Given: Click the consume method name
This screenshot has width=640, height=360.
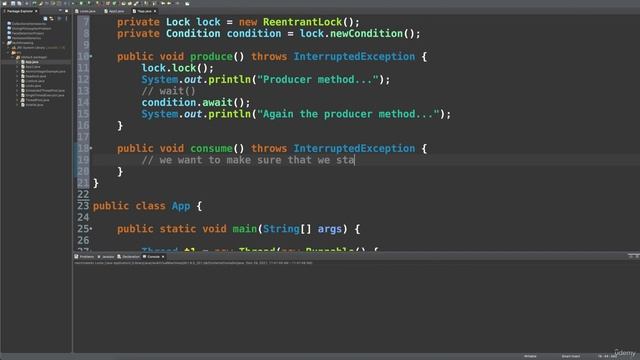Looking at the screenshot, I should (211, 148).
